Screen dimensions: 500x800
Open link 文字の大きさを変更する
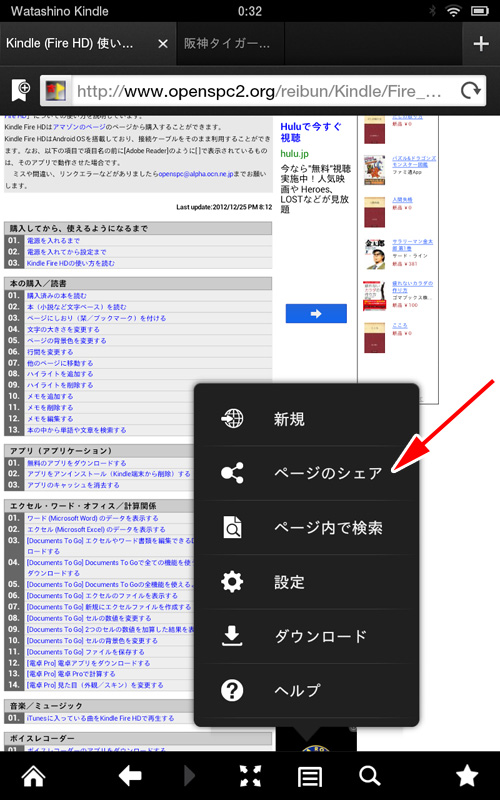point(63,330)
